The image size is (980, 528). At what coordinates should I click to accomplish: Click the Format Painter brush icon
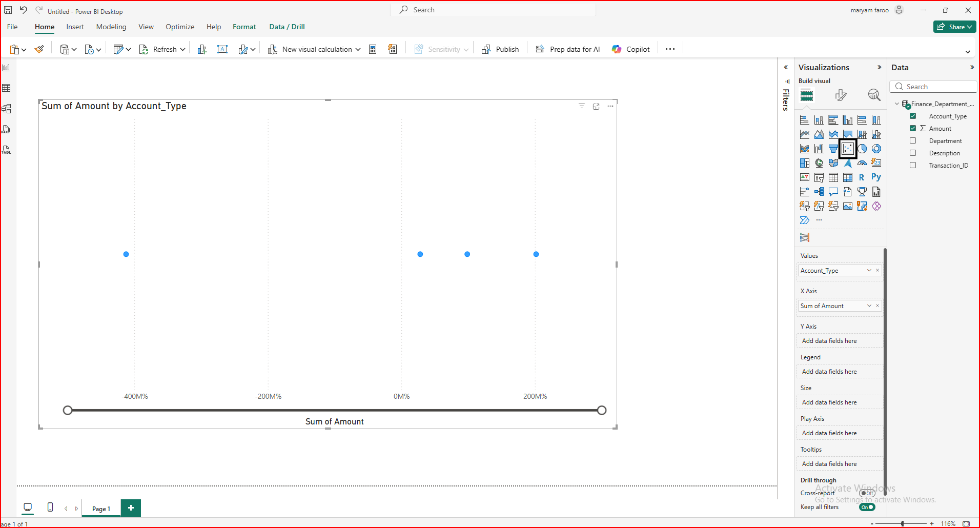coord(39,49)
